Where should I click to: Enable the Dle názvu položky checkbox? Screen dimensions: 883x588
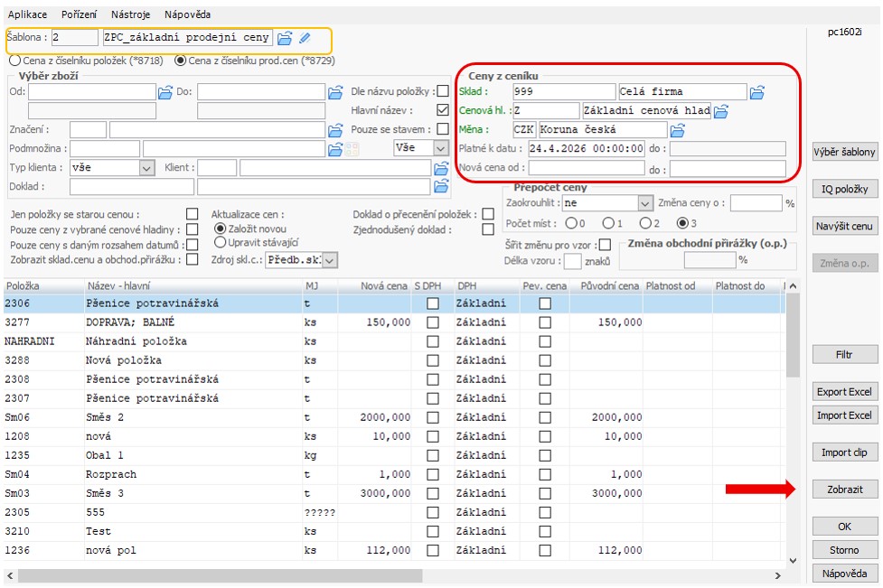coord(442,91)
